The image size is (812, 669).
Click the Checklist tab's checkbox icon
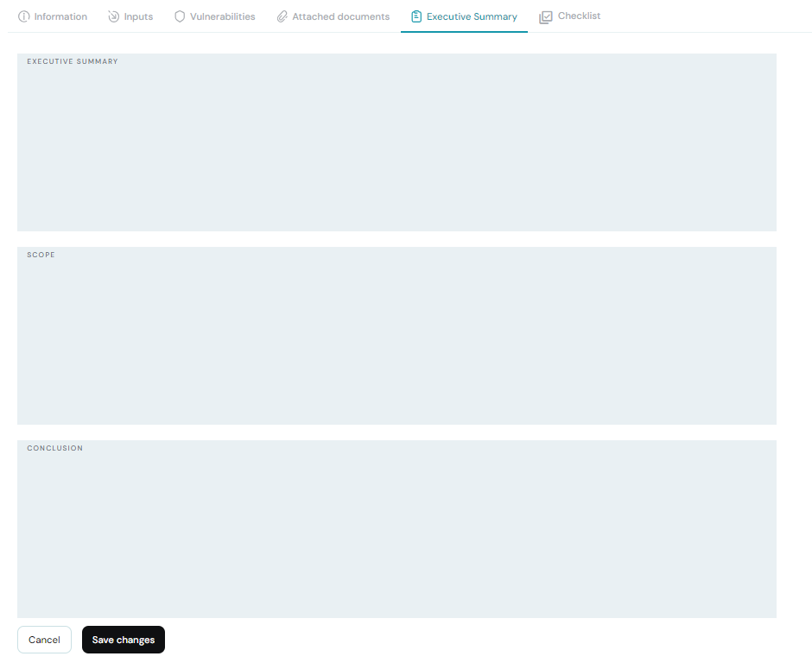click(546, 16)
